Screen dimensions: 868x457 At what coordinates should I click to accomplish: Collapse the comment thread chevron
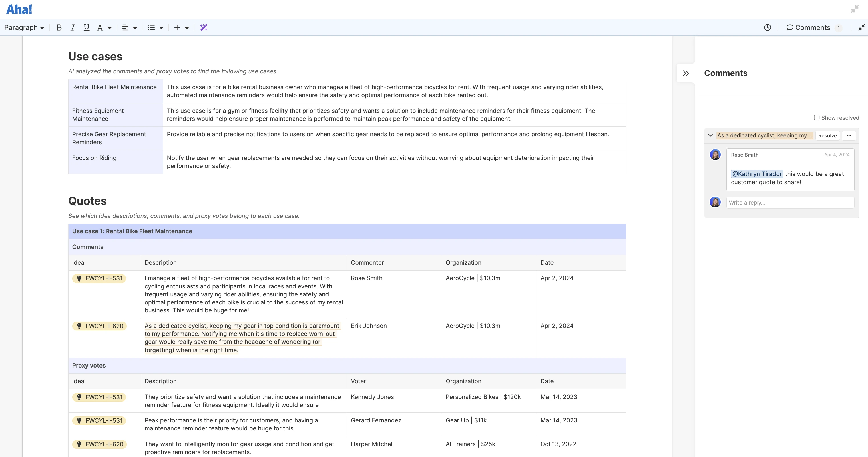[x=710, y=135]
